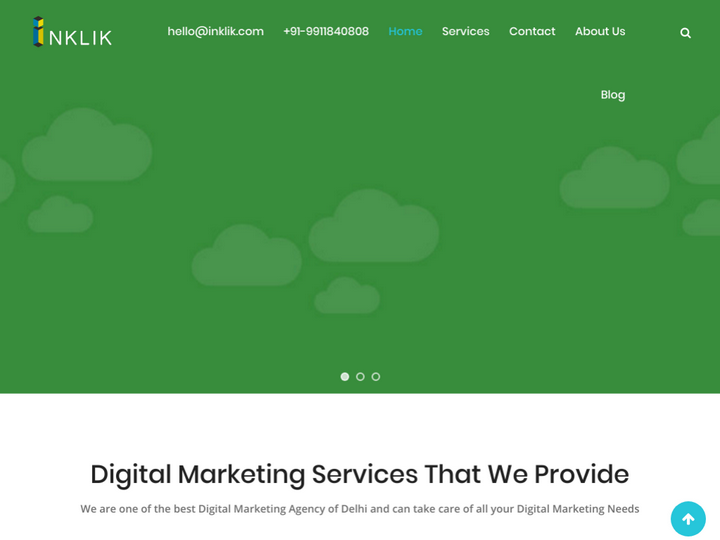This screenshot has width=720, height=540.
Task: Click the best Digital Marketing Agency subtitle text
Action: (x=360, y=509)
